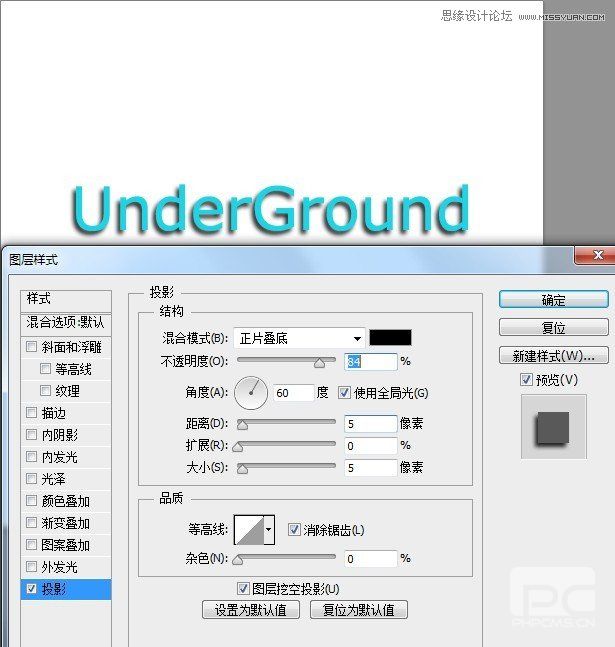615x647 pixels.
Task: Select the 样式 styles list header
Action: 66,300
